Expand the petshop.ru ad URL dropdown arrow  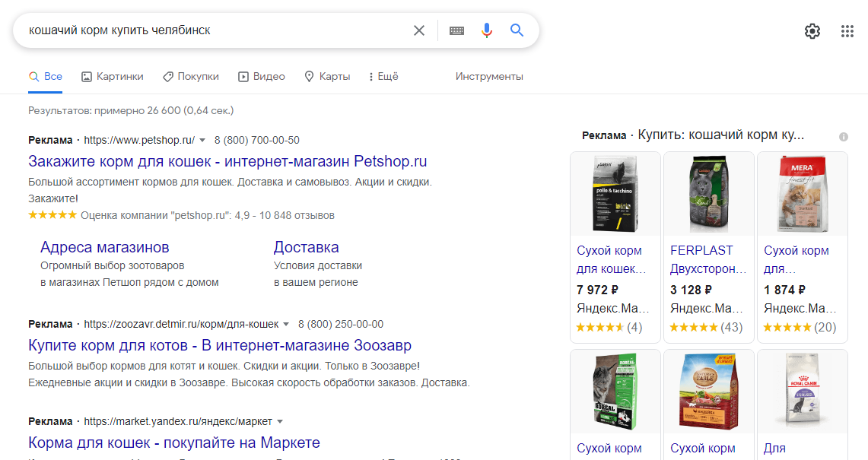pos(202,140)
